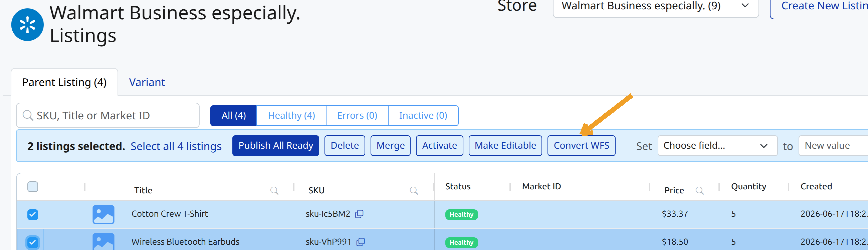Uncheck the Wireless Bluetooth Earbuds row checkbox
Image resolution: width=868 pixels, height=250 pixels.
click(33, 242)
